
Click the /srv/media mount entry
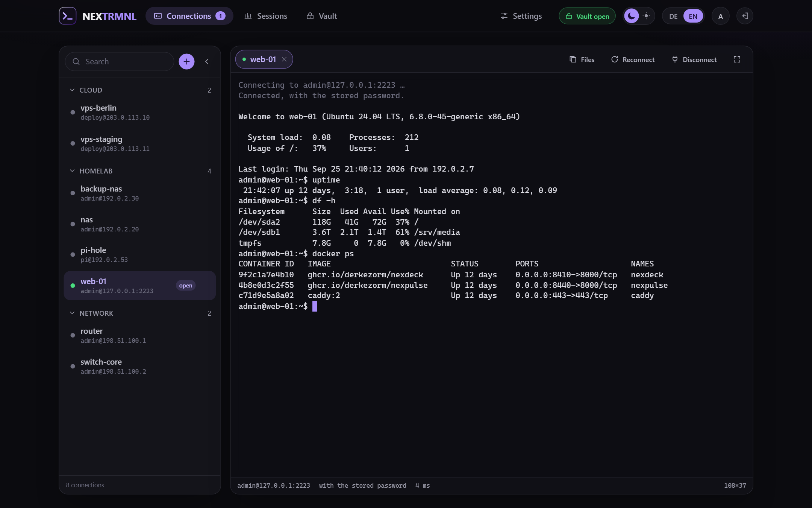[x=437, y=232]
